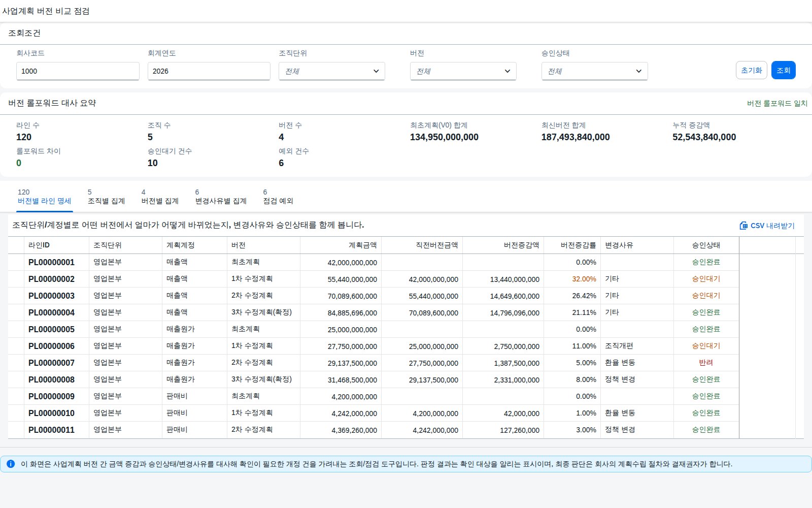
Task: Click 승인대기 status in row PL00000006
Action: [706, 346]
